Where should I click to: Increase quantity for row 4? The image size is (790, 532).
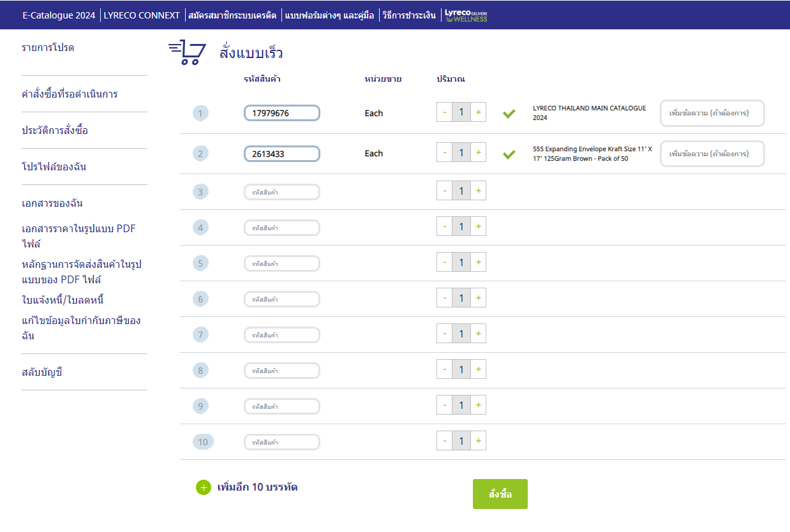click(x=479, y=226)
